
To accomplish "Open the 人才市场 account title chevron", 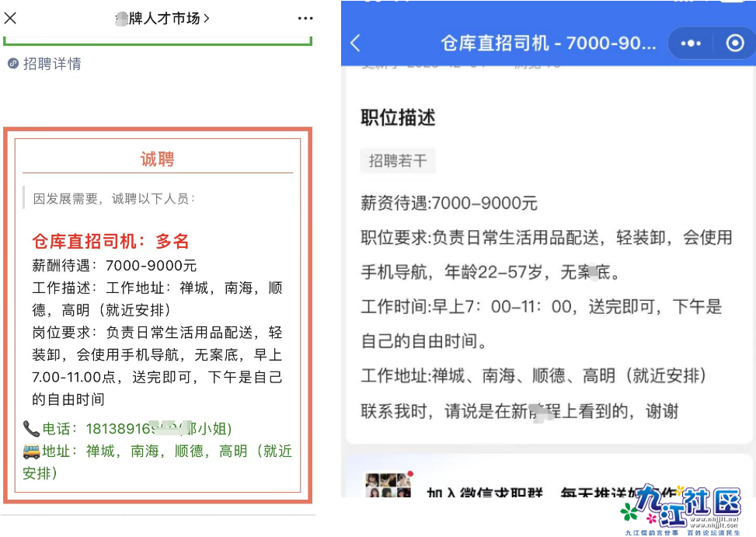I will [206, 18].
